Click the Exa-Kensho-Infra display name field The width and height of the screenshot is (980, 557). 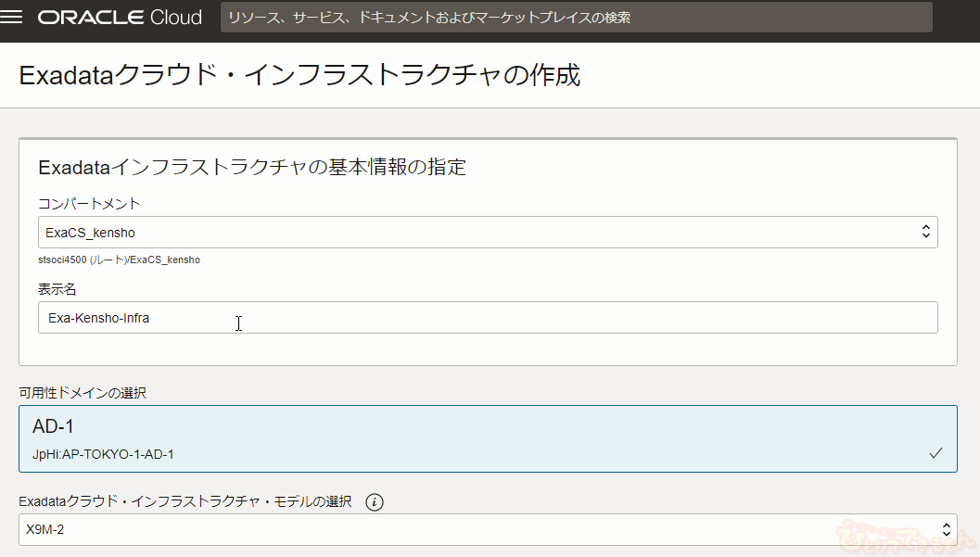(488, 318)
